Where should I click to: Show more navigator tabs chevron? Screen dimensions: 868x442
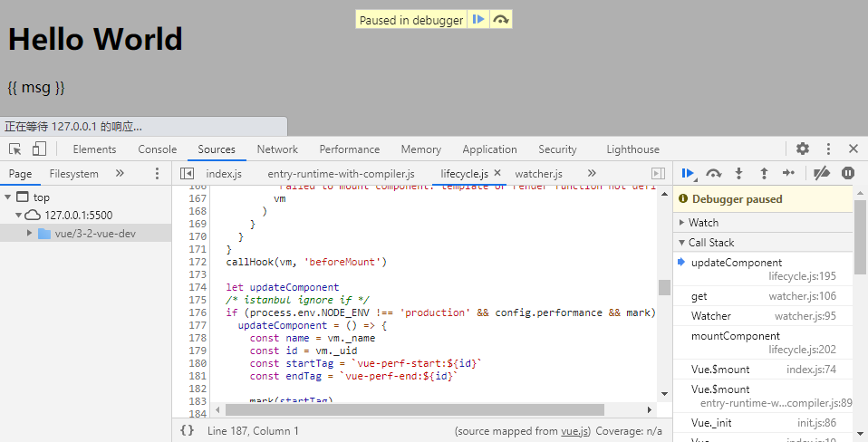120,173
